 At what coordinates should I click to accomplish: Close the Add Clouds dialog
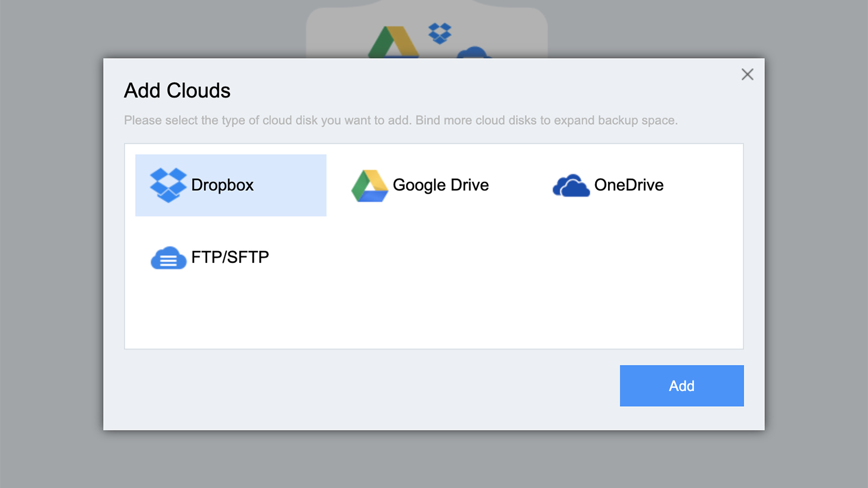(748, 74)
